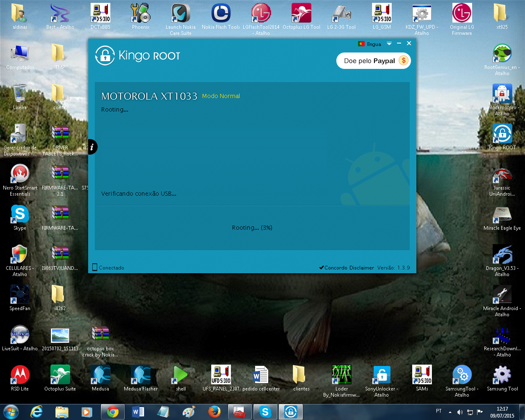
Task: Toggle the Concordo checkmark
Action: click(x=322, y=268)
